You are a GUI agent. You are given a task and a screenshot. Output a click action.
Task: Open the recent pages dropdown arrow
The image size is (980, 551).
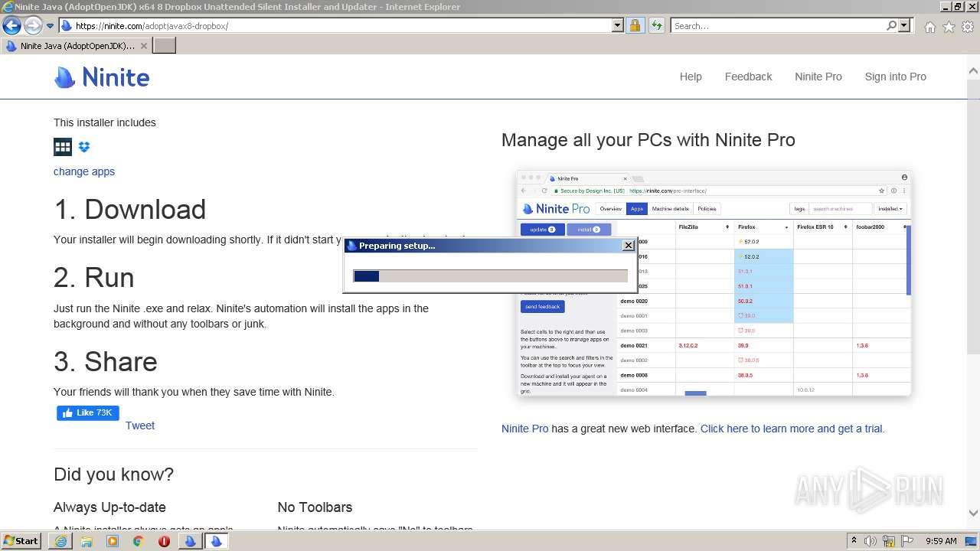tap(51, 26)
